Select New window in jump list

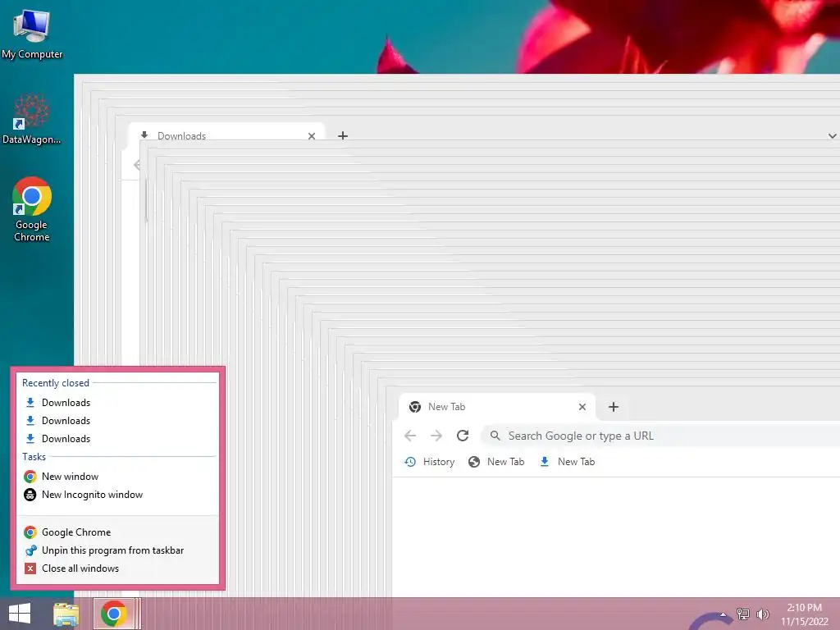pyautogui.click(x=118, y=477)
